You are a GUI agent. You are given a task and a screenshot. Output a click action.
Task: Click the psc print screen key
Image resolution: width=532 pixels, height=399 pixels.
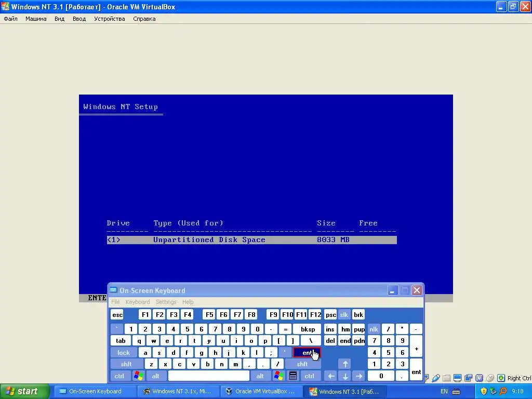pos(330,314)
